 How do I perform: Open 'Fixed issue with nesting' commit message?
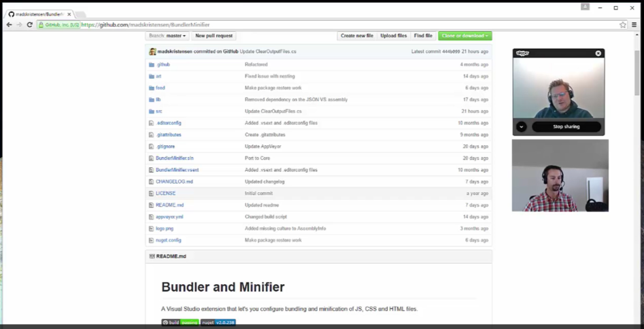269,76
